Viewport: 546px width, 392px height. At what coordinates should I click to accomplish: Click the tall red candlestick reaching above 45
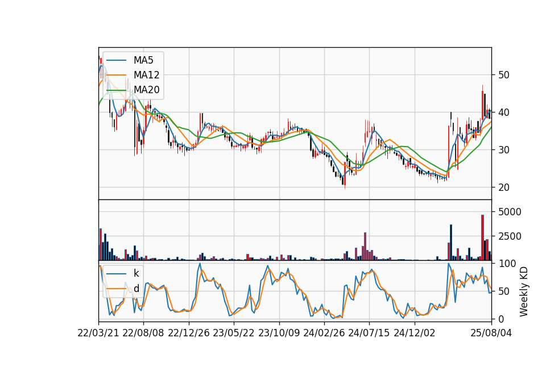[x=483, y=106]
